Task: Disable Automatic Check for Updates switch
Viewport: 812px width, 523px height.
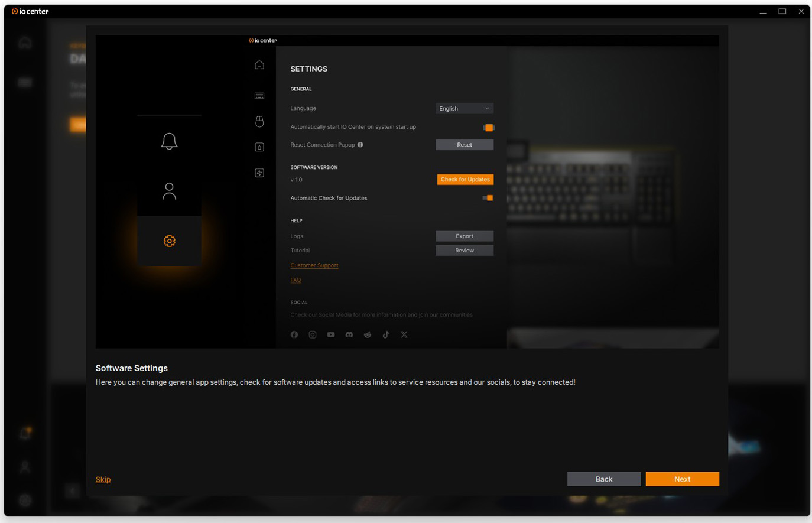Action: coord(488,198)
